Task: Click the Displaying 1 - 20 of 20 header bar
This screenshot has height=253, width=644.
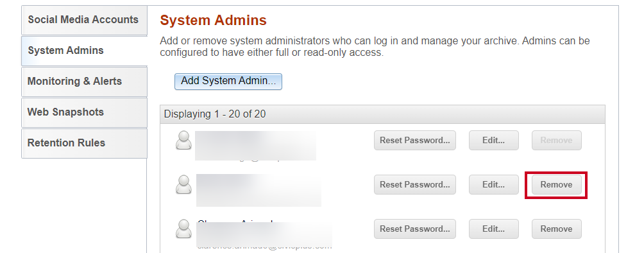Action: click(x=382, y=114)
